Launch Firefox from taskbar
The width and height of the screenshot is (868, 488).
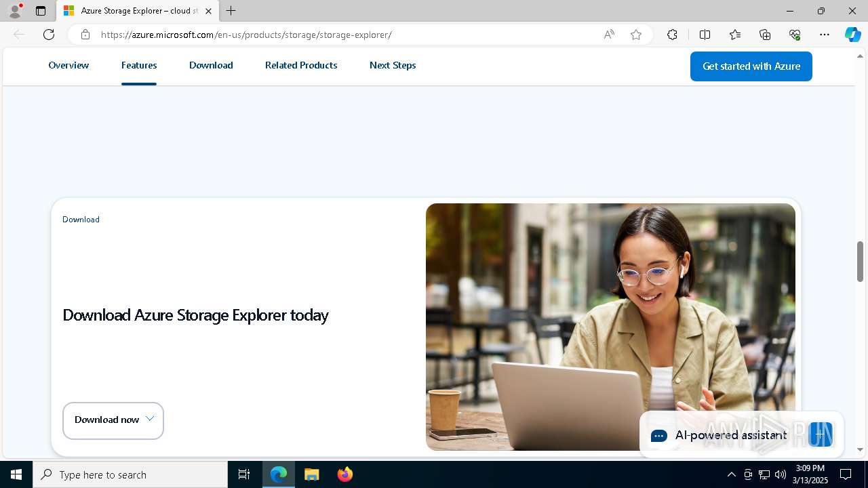pyautogui.click(x=344, y=474)
